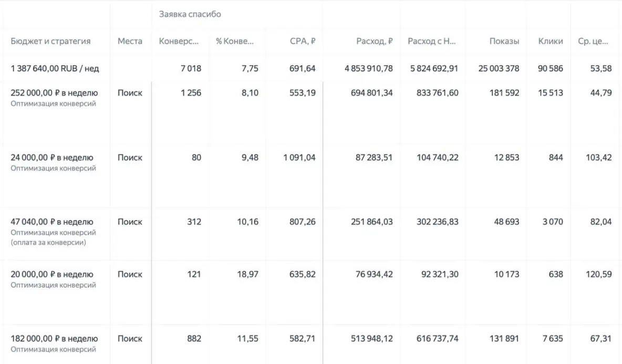The image size is (622, 364).
Task: Select the 20 000,00 ₽ в неделю budget row
Action: pos(52,274)
